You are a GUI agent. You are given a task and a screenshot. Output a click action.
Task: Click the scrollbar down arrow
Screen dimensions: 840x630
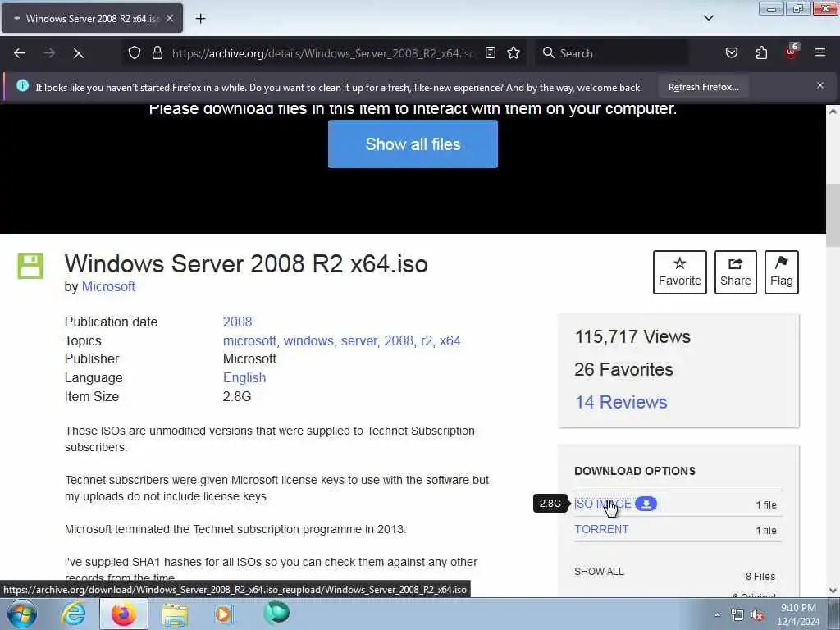click(833, 591)
